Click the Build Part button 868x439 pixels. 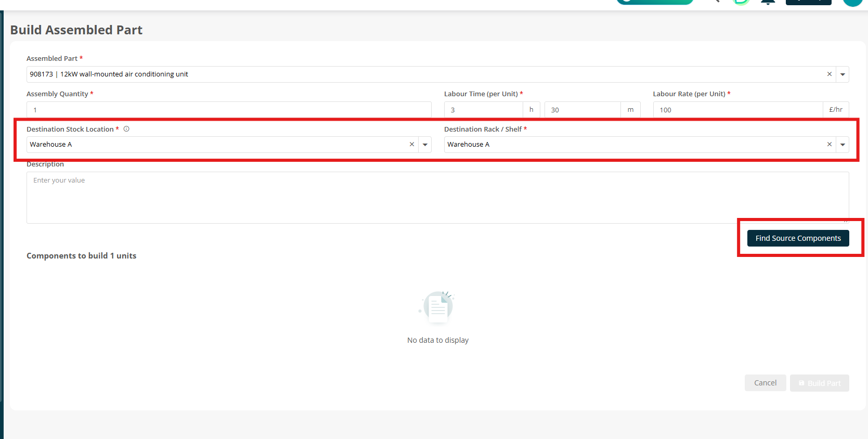pyautogui.click(x=819, y=383)
